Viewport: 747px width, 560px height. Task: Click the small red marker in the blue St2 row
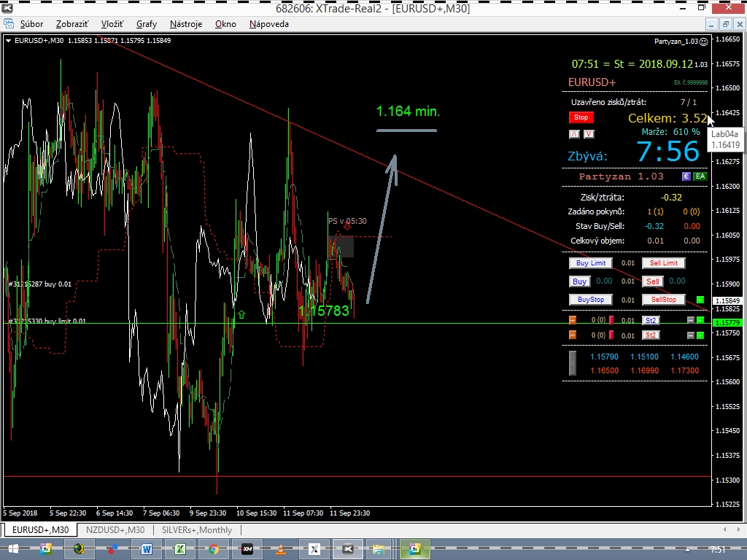pos(611,320)
